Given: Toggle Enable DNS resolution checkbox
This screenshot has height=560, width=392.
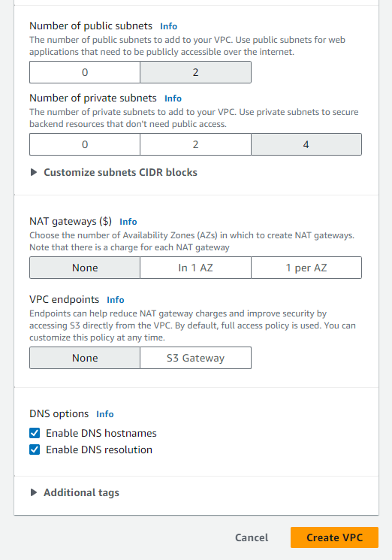Looking at the screenshot, I should click(x=35, y=450).
